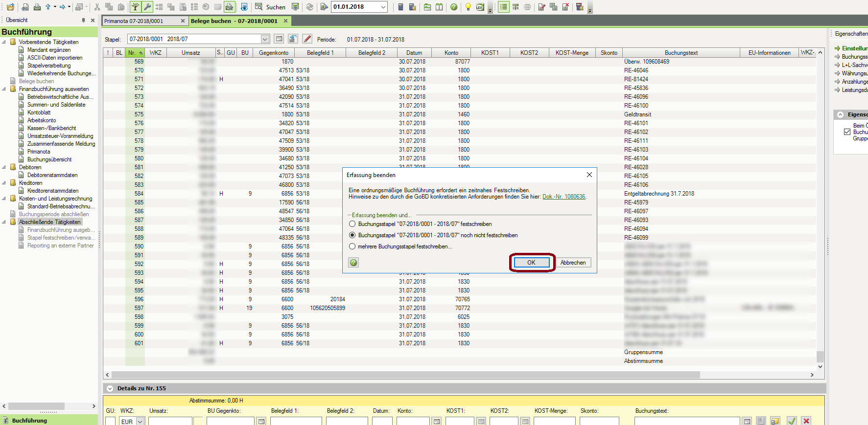Switch to the Primanota 07-2018/0001 tab
This screenshot has width=868, height=425.
[134, 21]
